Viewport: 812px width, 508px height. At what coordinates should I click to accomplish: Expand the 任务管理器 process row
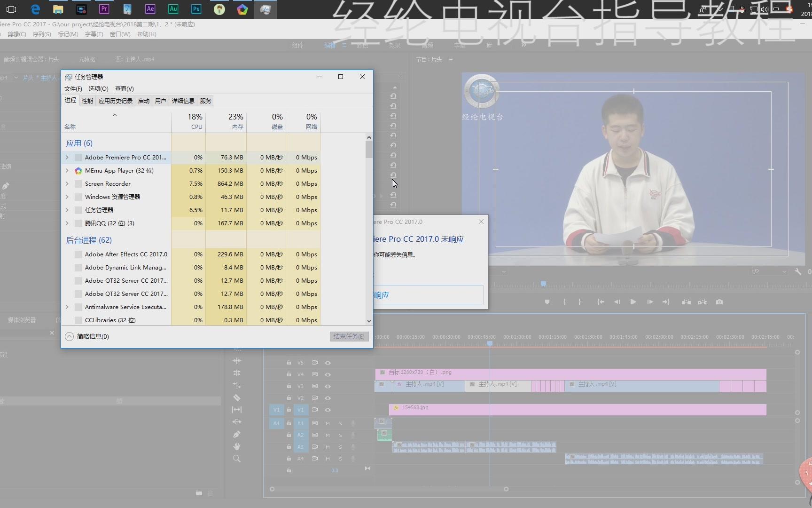pyautogui.click(x=67, y=210)
